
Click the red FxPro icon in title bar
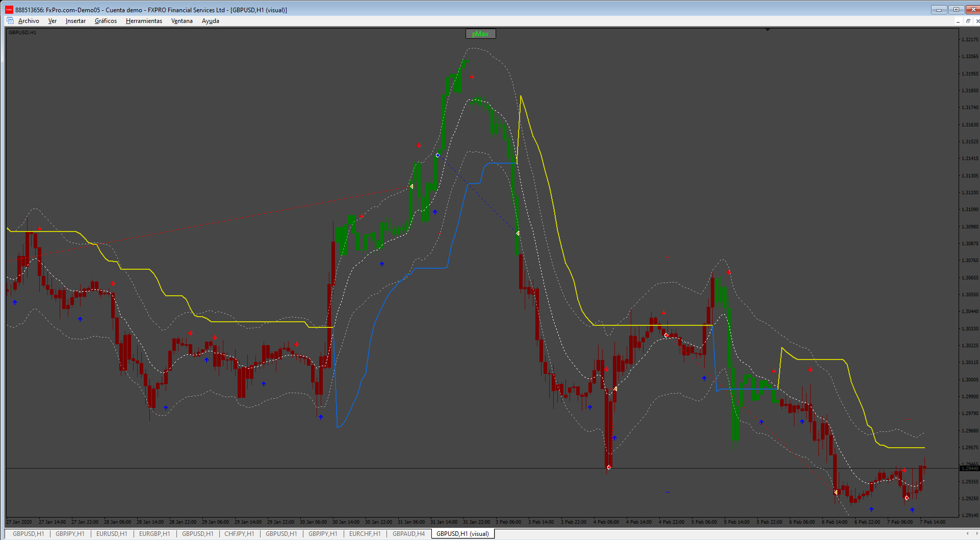9,10
